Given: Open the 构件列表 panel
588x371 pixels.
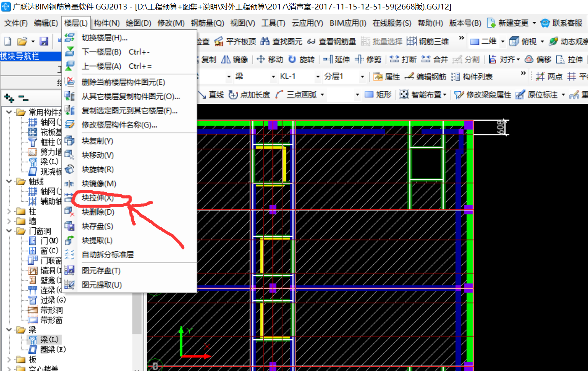Looking at the screenshot, I should [472, 77].
